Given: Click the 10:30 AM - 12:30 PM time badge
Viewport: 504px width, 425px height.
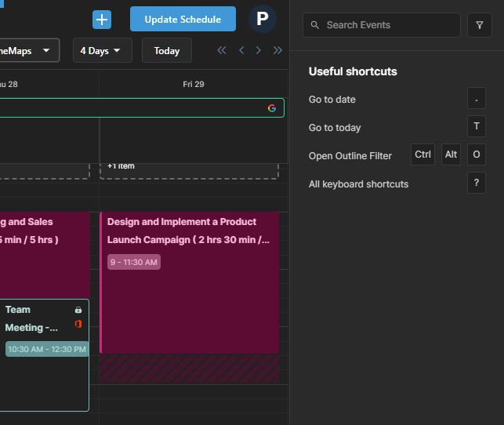Looking at the screenshot, I should point(47,349).
